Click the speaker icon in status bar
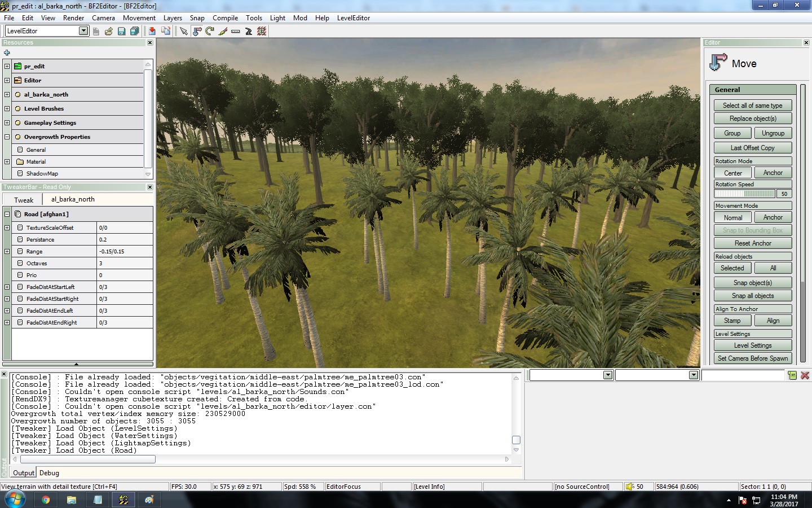 (630, 487)
